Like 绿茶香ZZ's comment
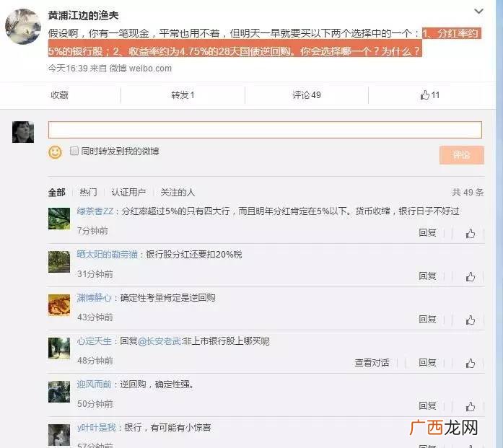Viewport: 503px width, 448px height. [471, 233]
